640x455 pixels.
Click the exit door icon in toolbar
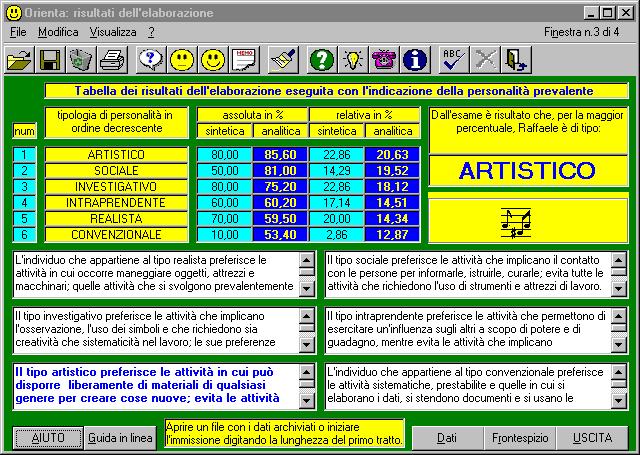coord(516,60)
